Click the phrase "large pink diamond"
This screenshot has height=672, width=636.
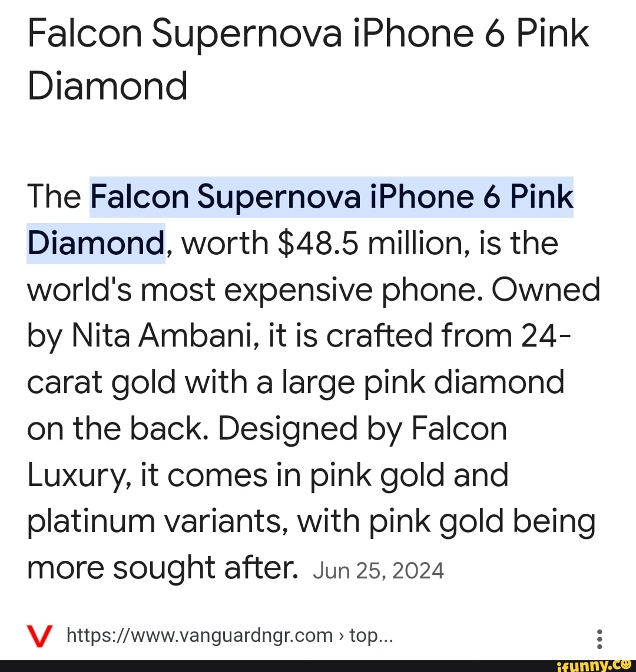[435, 382]
